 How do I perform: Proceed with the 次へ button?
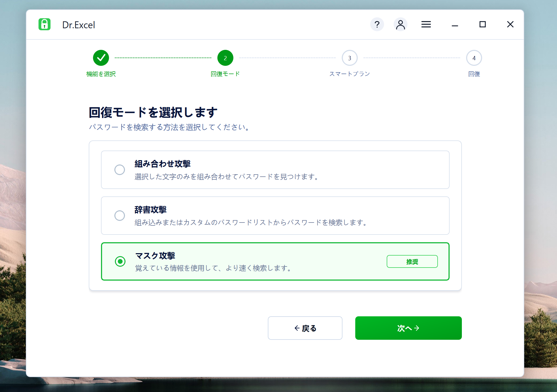(x=408, y=328)
